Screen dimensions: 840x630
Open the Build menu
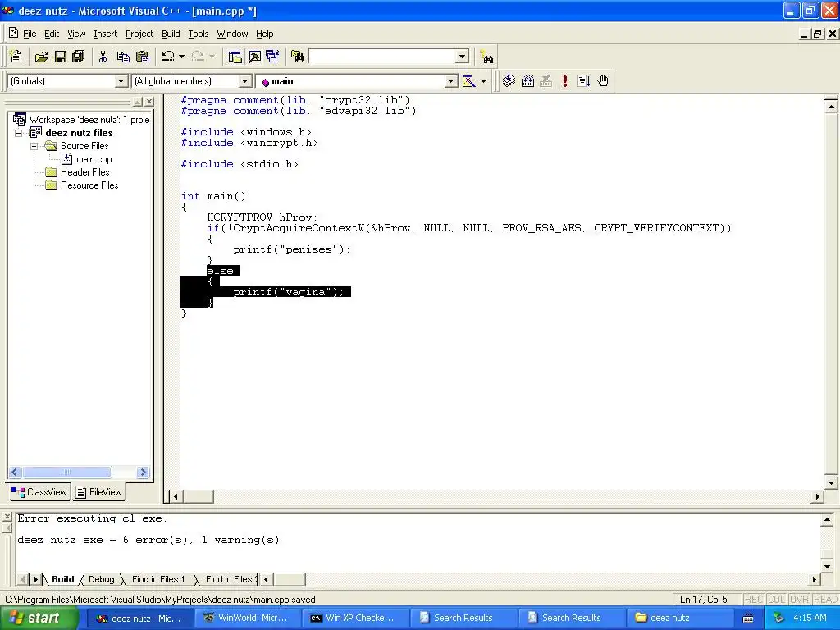click(171, 34)
